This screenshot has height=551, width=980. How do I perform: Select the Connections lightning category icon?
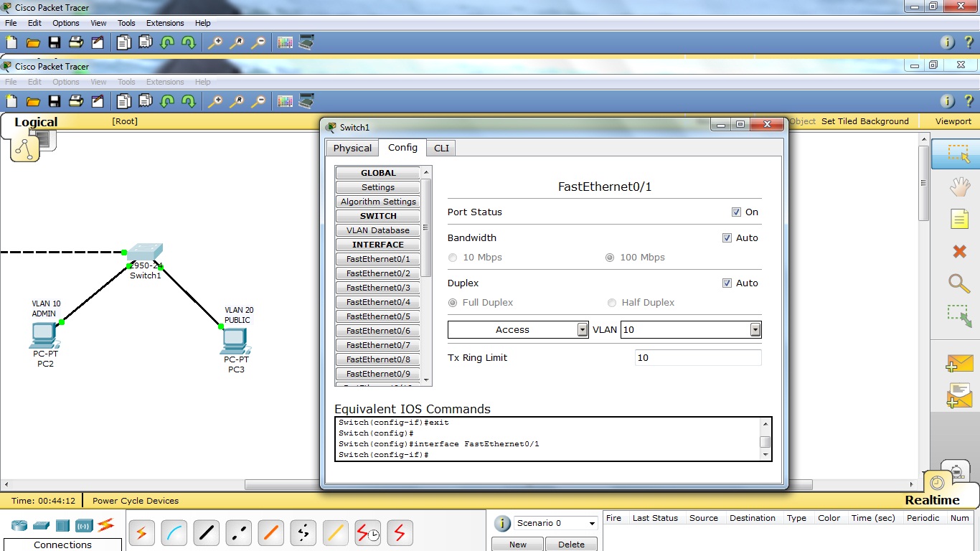click(x=106, y=524)
